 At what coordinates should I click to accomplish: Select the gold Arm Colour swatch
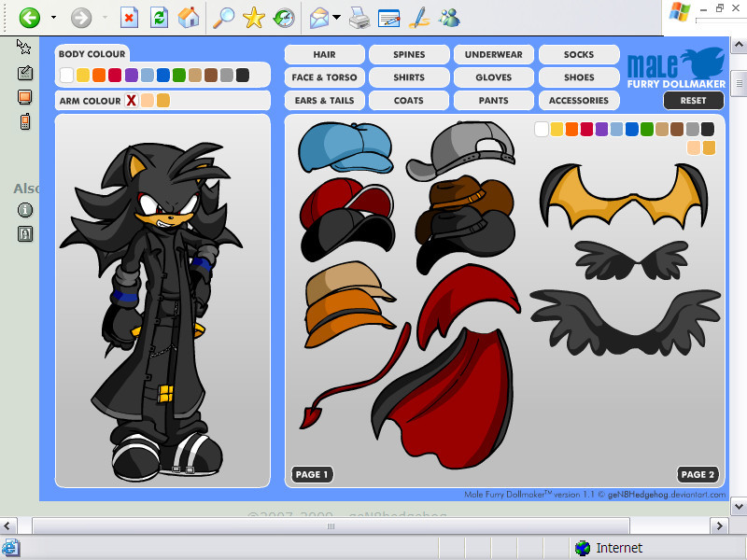(x=162, y=101)
